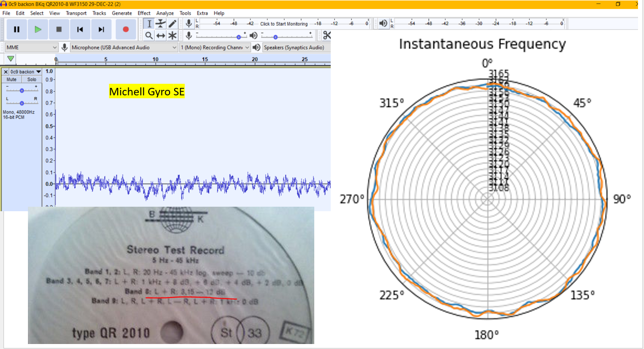Viewport: 644px width, 349px height.
Task: Adjust the track gain slider
Action: pos(22,90)
